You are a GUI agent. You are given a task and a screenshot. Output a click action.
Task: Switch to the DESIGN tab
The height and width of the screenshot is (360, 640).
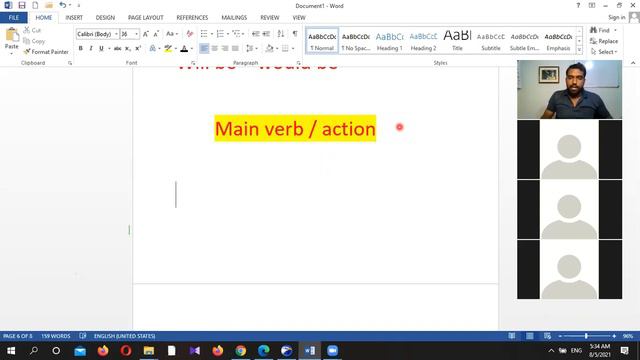(105, 18)
